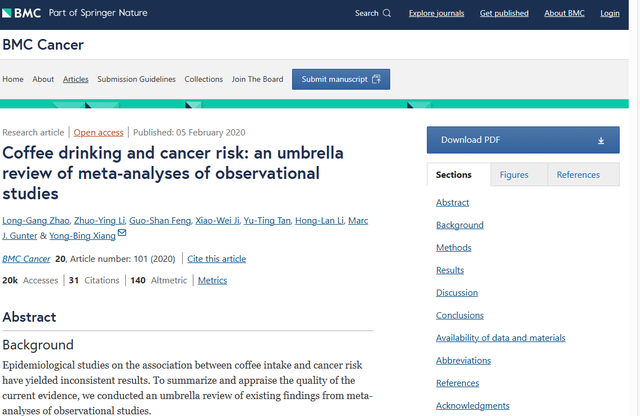Click Cite this article link
The width and height of the screenshot is (640, 416).
click(217, 259)
